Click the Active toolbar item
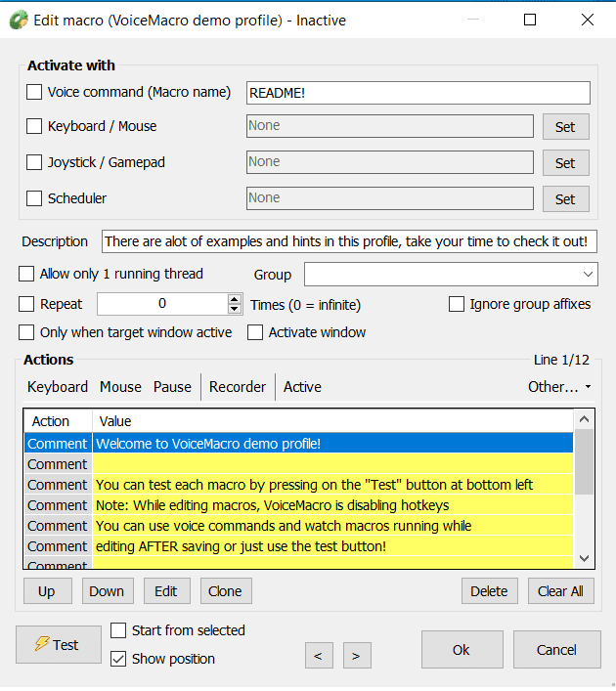616x691 pixels. pyautogui.click(x=302, y=387)
